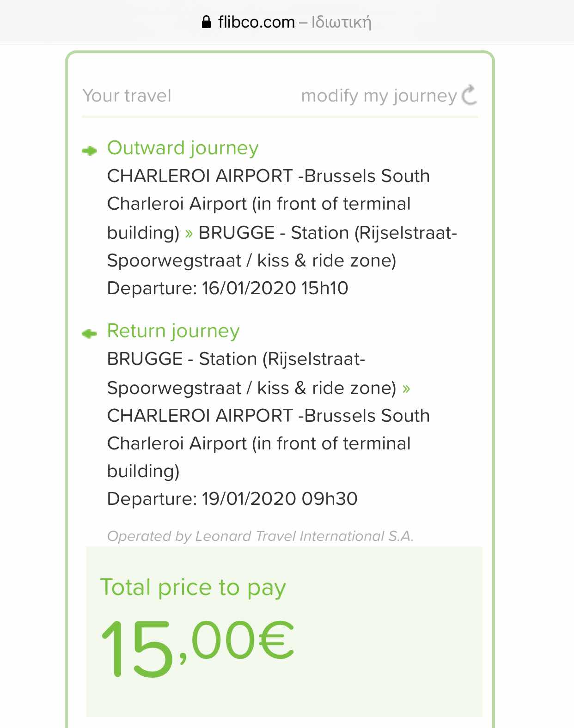Click CHARLEROI AIRPORT text in outward journey

click(x=200, y=176)
